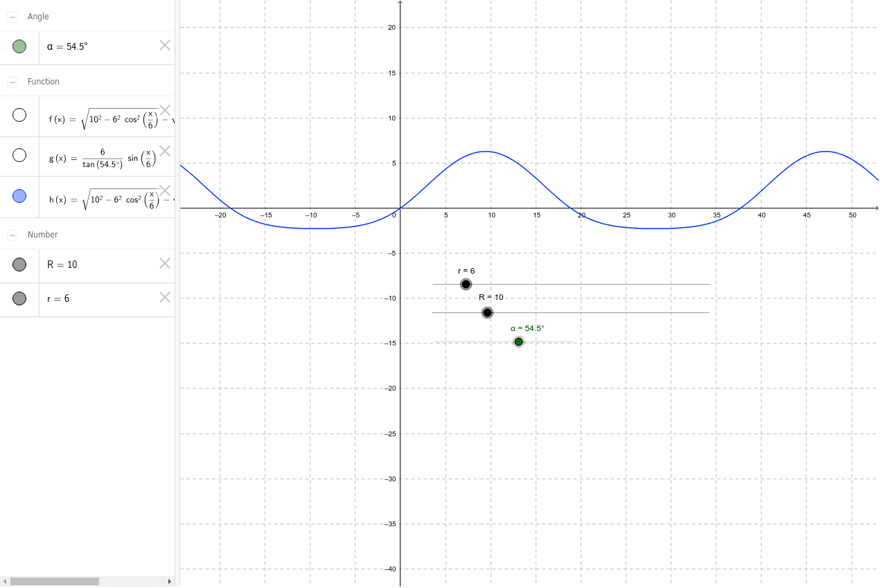Delete the r = 6 entry

(x=165, y=297)
